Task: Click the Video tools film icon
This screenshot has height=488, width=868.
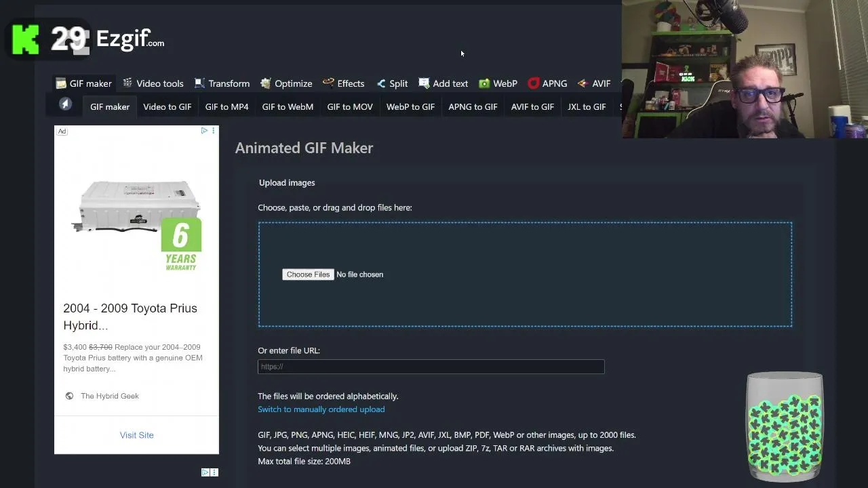Action: click(127, 83)
